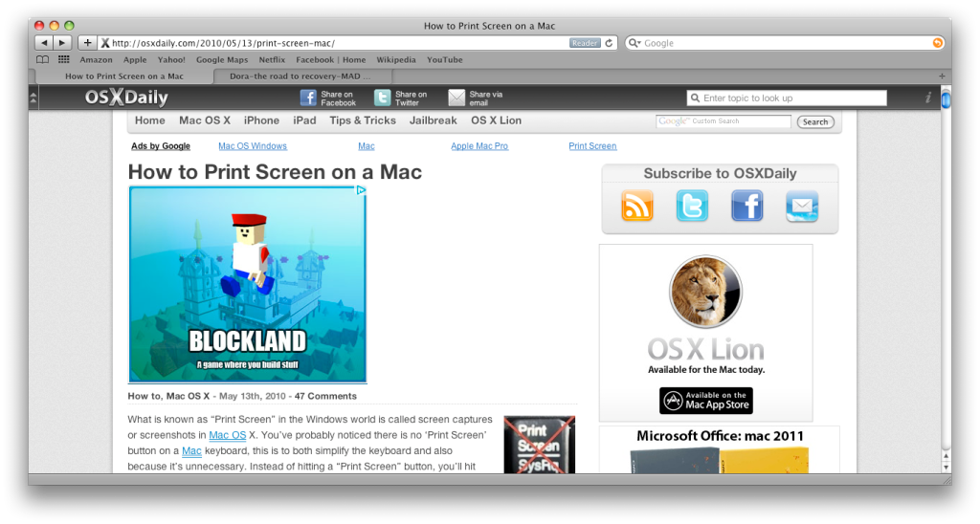Viewport: 980px width, 524px height.
Task: Open the Netflix bookmark
Action: tap(272, 60)
